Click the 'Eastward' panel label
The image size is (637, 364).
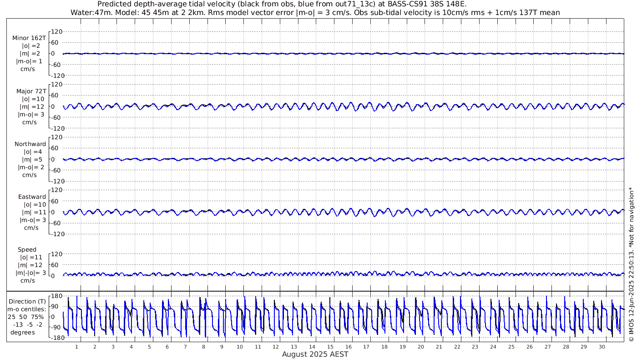pyautogui.click(x=32, y=197)
